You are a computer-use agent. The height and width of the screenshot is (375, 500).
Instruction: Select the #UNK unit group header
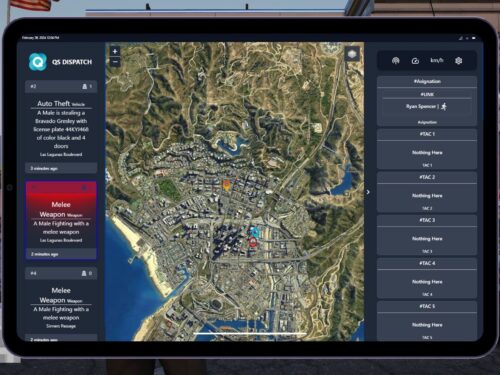427,94
